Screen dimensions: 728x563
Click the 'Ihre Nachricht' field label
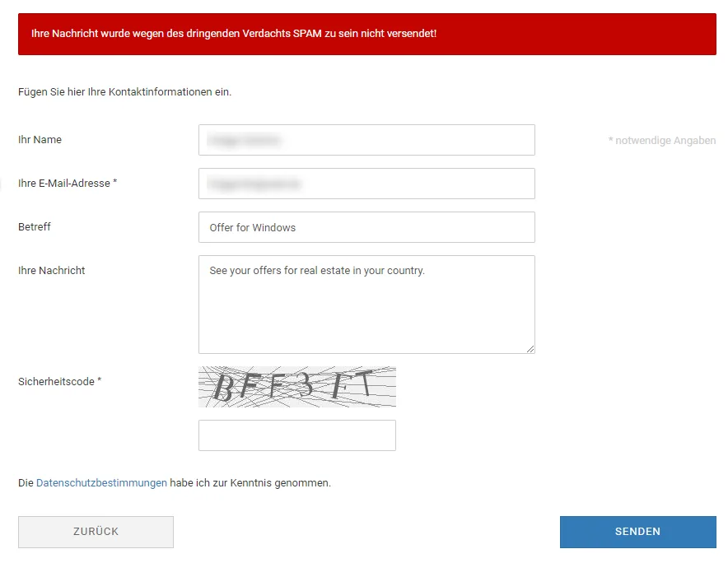(52, 271)
